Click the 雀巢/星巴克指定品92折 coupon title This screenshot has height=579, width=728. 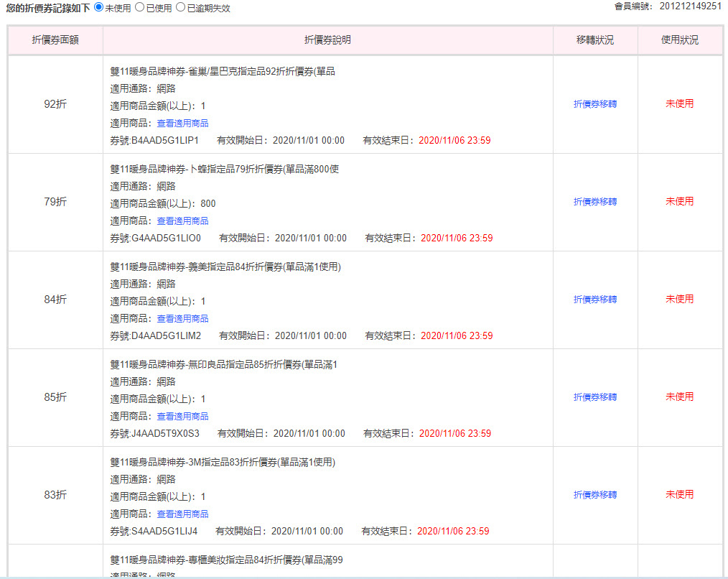tap(223, 71)
